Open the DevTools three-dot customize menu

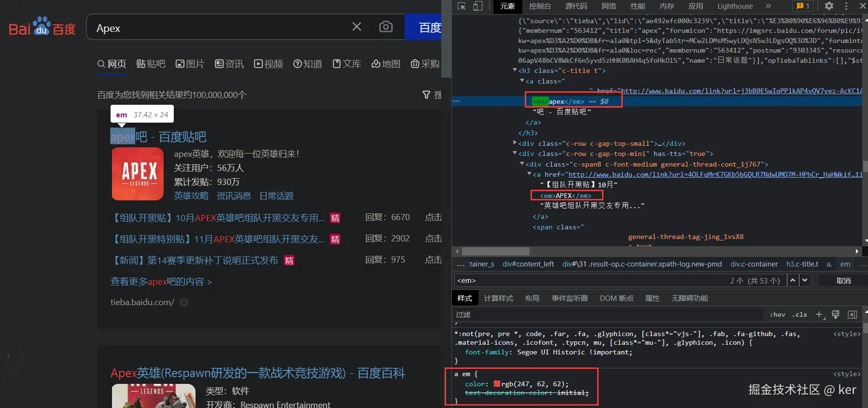click(846, 6)
